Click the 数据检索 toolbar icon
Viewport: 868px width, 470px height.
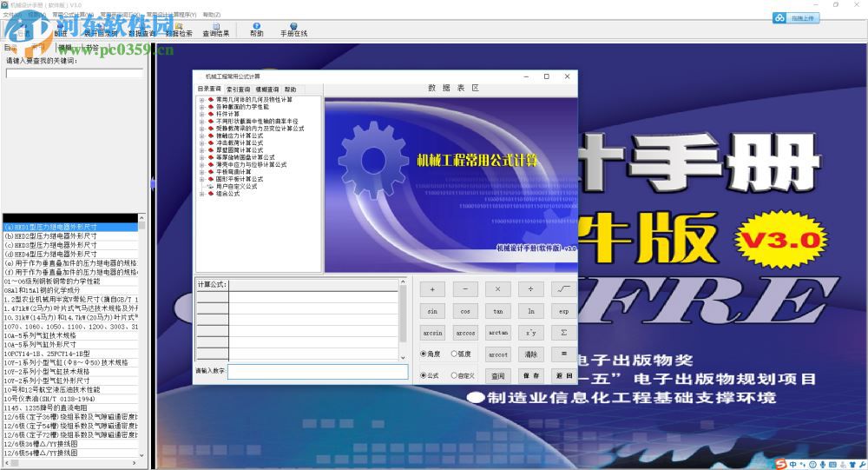tap(179, 30)
